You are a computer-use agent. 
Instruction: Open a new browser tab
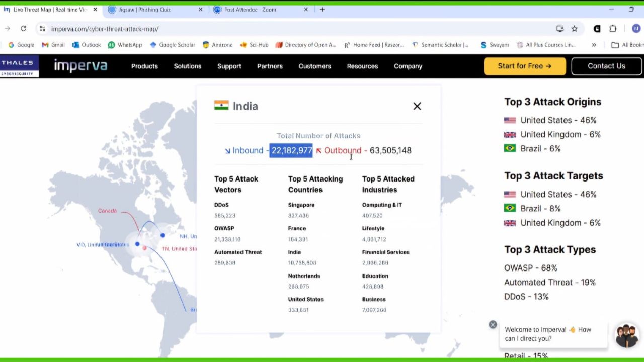(x=322, y=10)
